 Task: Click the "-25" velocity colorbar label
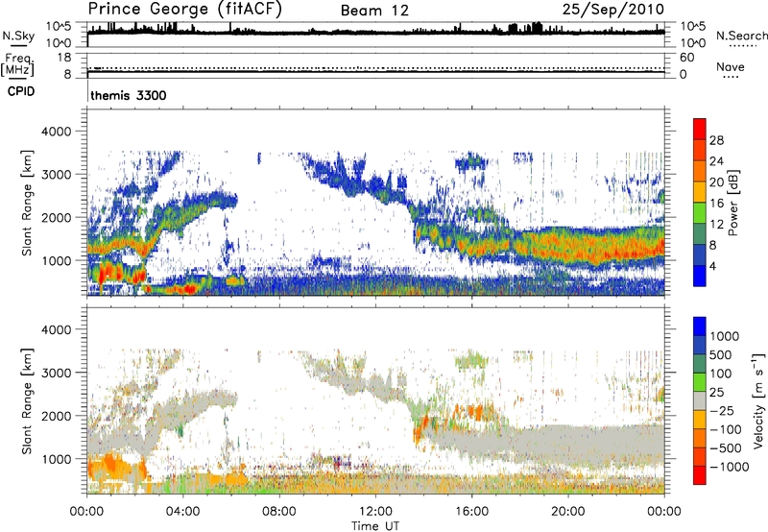(x=722, y=411)
